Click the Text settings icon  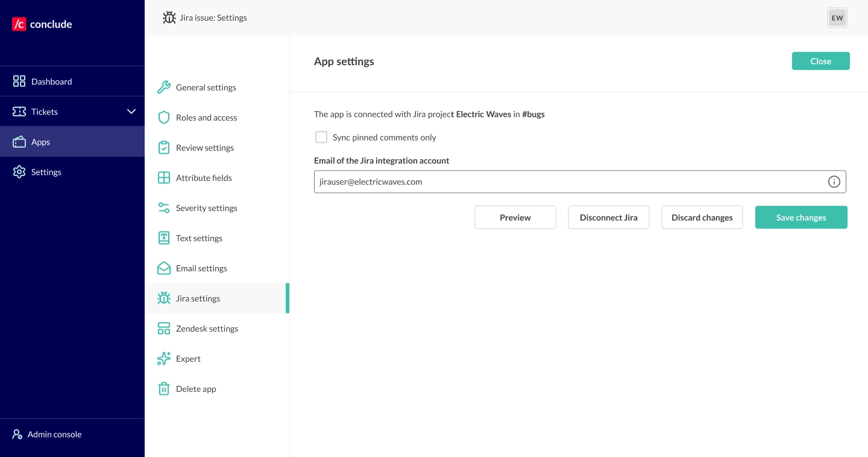164,238
